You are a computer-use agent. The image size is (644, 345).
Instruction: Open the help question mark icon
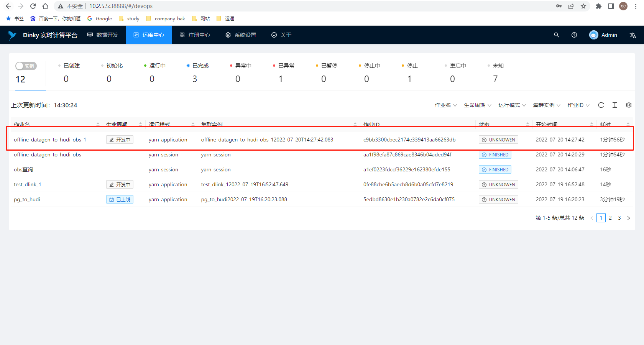(x=574, y=35)
